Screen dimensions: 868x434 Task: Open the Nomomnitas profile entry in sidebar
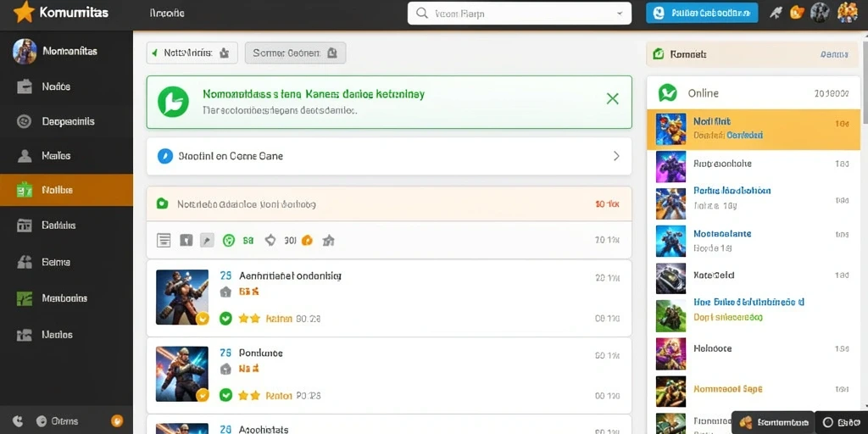click(x=66, y=52)
